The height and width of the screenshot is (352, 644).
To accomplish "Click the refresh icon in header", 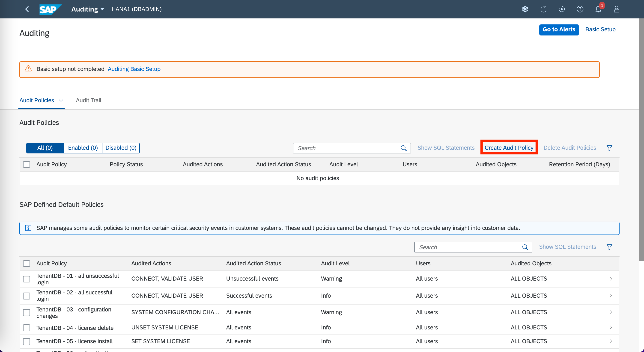I will click(x=543, y=9).
